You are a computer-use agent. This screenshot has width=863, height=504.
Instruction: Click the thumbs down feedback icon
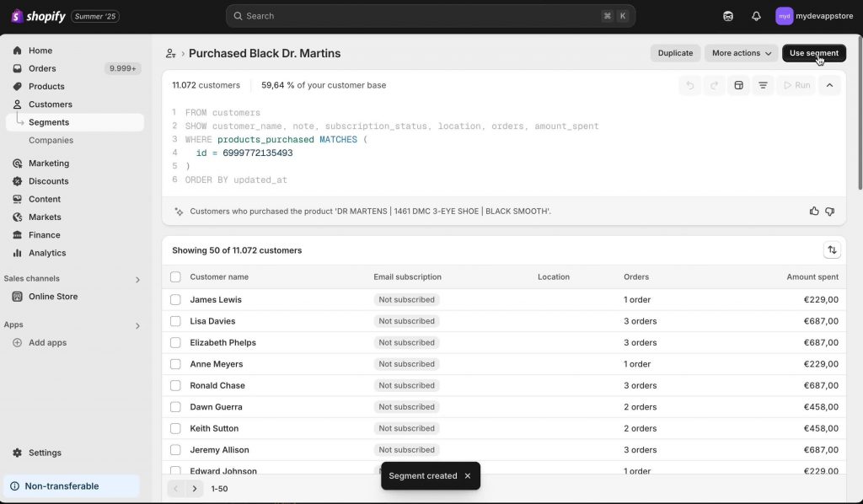pyautogui.click(x=830, y=212)
